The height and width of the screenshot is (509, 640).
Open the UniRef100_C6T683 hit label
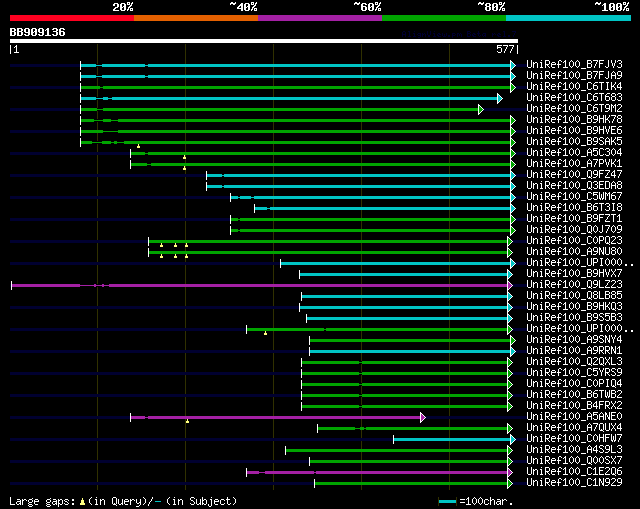(x=574, y=98)
